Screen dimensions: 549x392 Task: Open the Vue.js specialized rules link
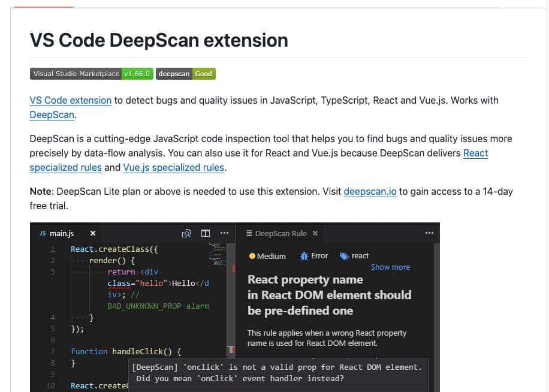pyautogui.click(x=174, y=167)
